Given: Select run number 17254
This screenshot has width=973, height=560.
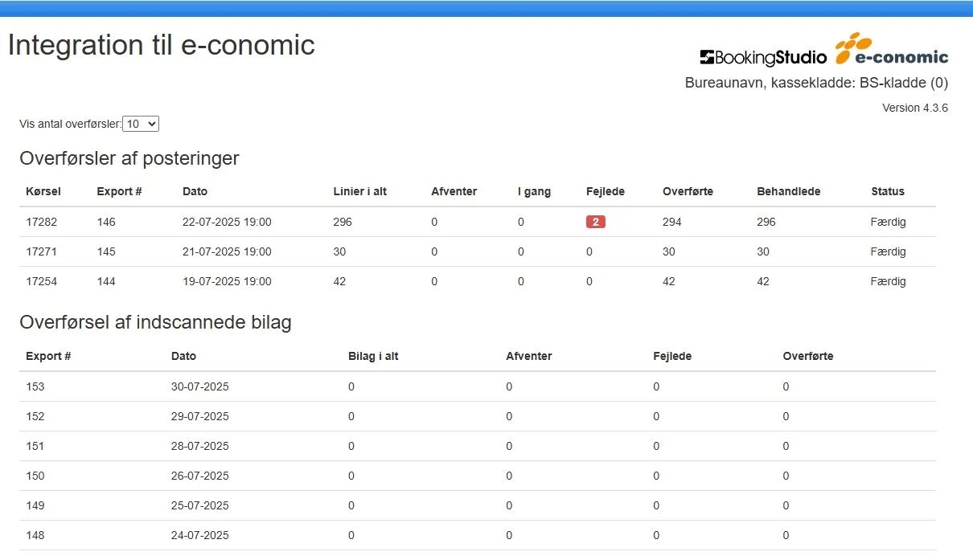Looking at the screenshot, I should coord(41,281).
